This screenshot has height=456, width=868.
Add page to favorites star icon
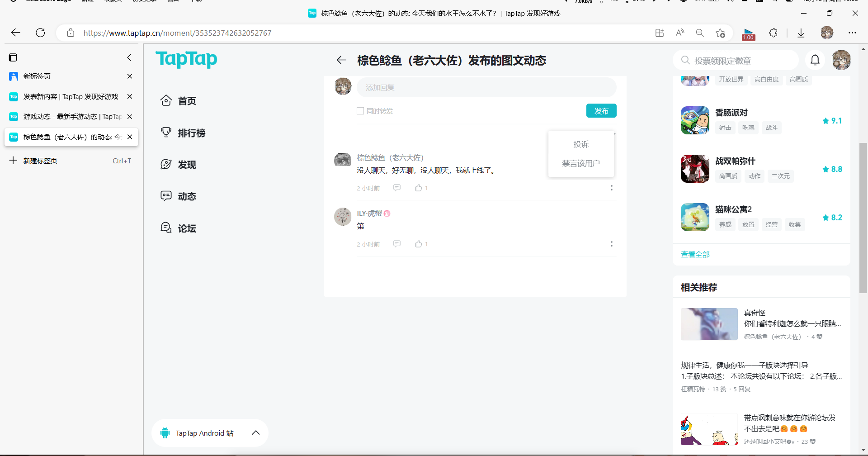[720, 33]
